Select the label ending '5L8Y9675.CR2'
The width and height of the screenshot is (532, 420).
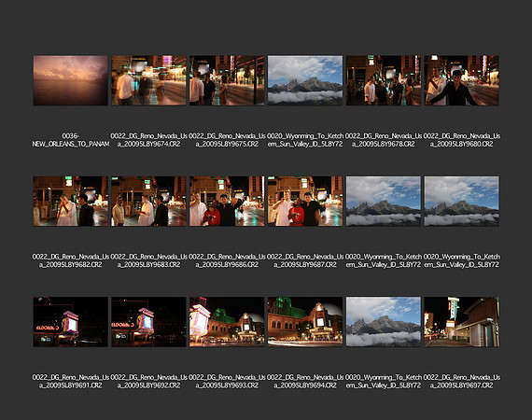227,140
